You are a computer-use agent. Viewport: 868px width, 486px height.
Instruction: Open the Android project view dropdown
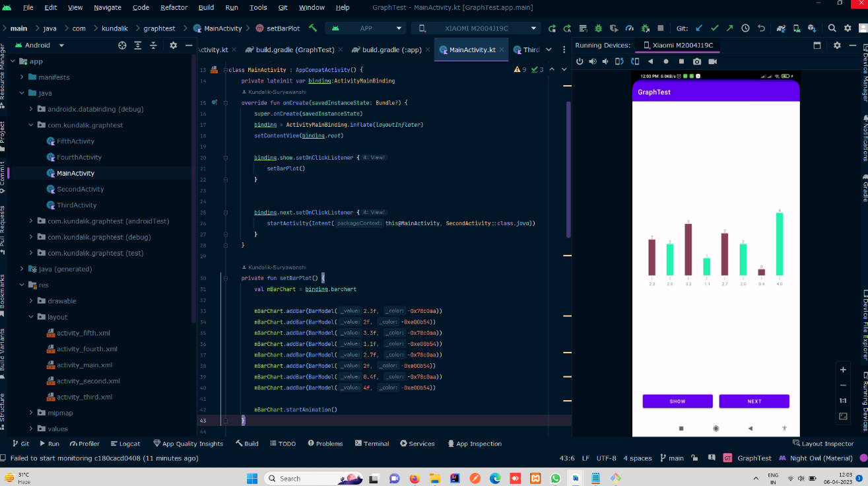point(39,46)
